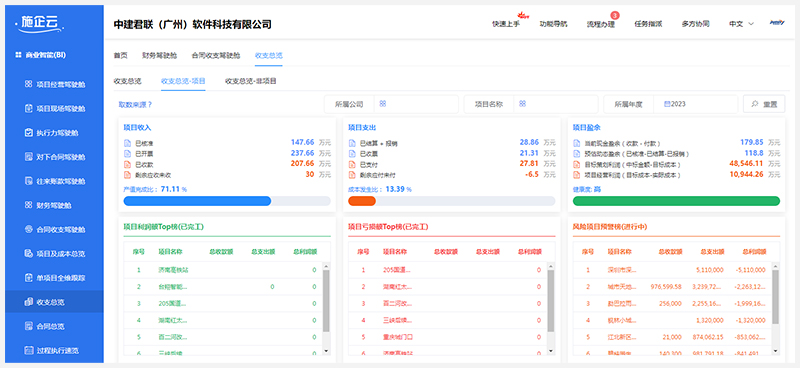The image size is (800, 368).
Task: Open 功能导航 in the header
Action: (x=554, y=24)
